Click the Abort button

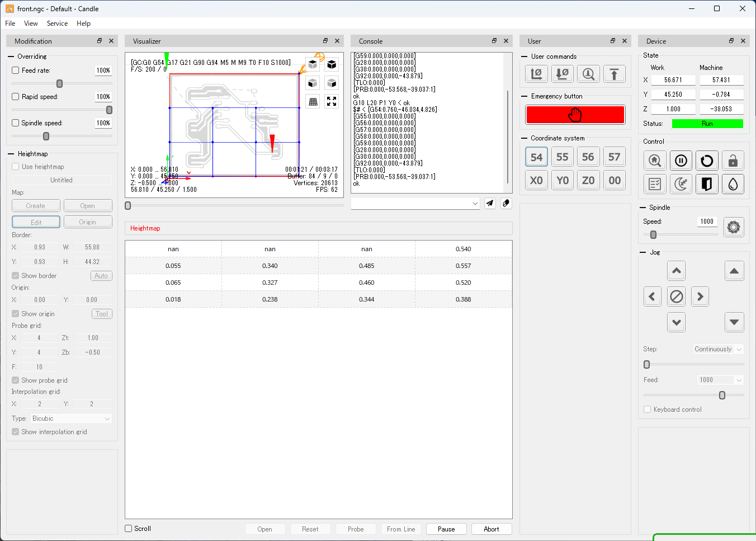coord(492,529)
